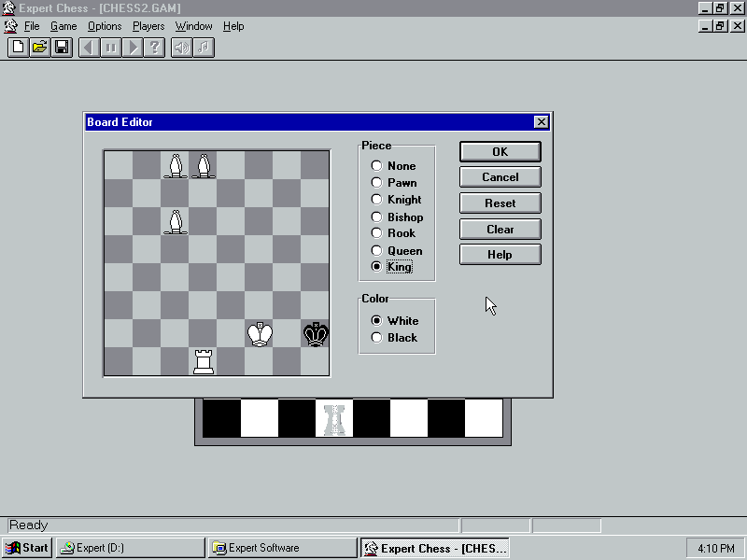Click the Start button

(x=27, y=548)
